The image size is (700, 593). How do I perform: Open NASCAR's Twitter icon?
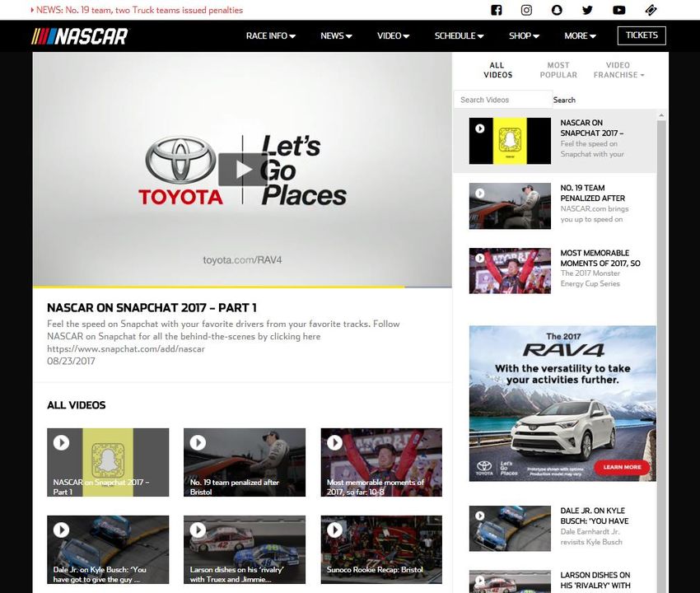click(587, 10)
